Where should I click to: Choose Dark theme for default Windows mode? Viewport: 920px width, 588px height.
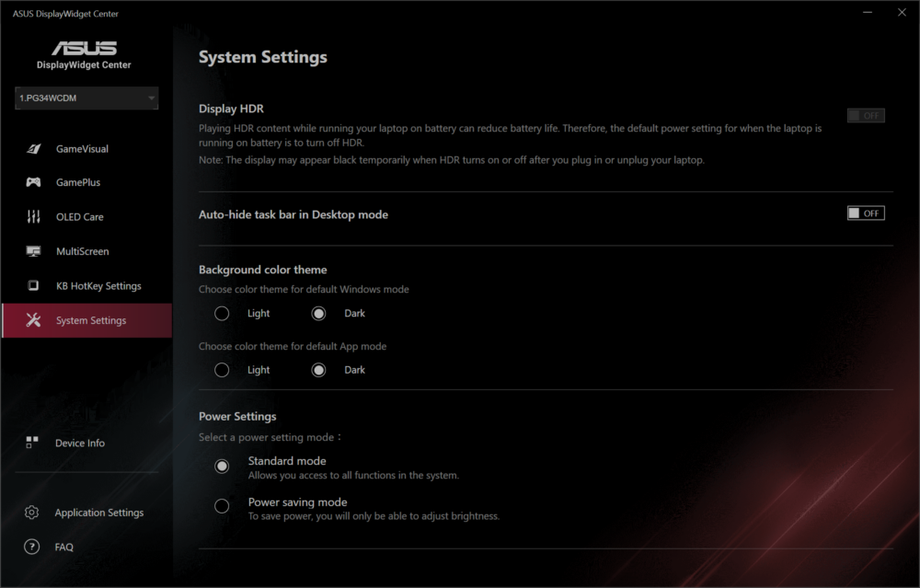pyautogui.click(x=318, y=314)
